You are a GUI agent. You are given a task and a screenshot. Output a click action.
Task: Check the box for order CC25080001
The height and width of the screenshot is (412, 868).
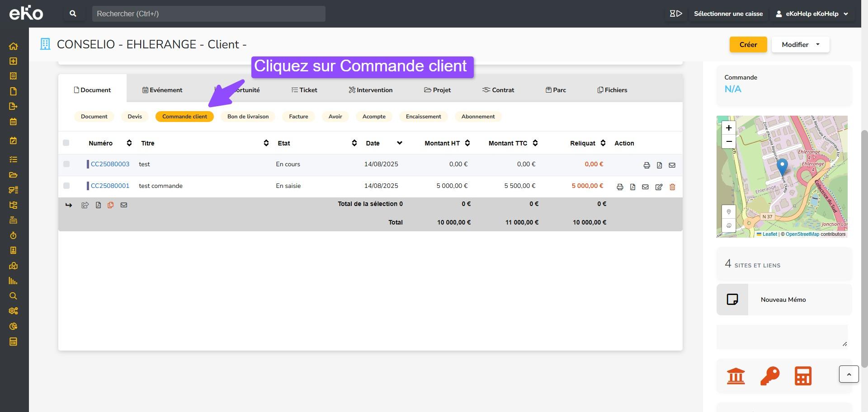click(66, 186)
